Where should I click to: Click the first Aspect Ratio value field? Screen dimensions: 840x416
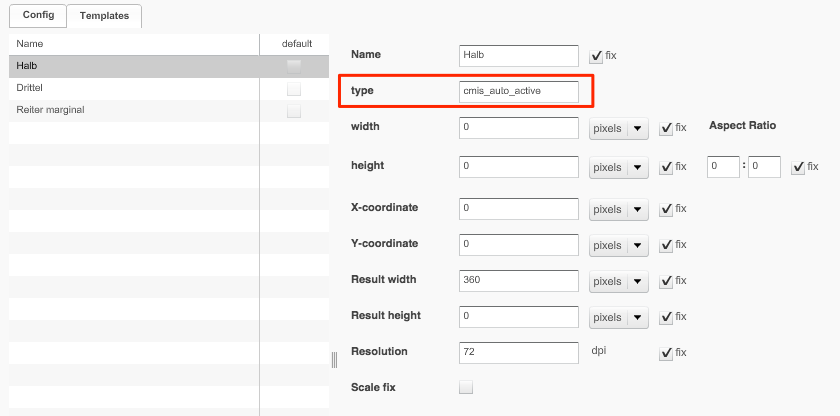pos(723,167)
